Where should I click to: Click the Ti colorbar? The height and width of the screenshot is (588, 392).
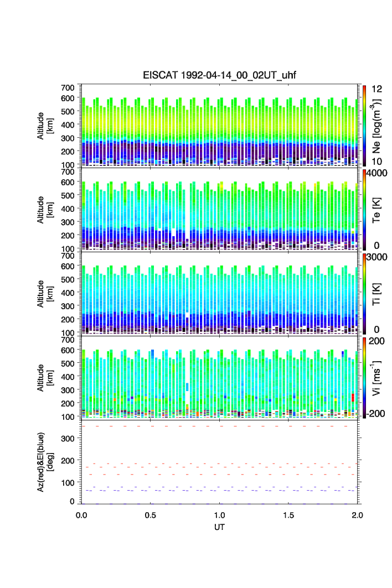(x=364, y=294)
